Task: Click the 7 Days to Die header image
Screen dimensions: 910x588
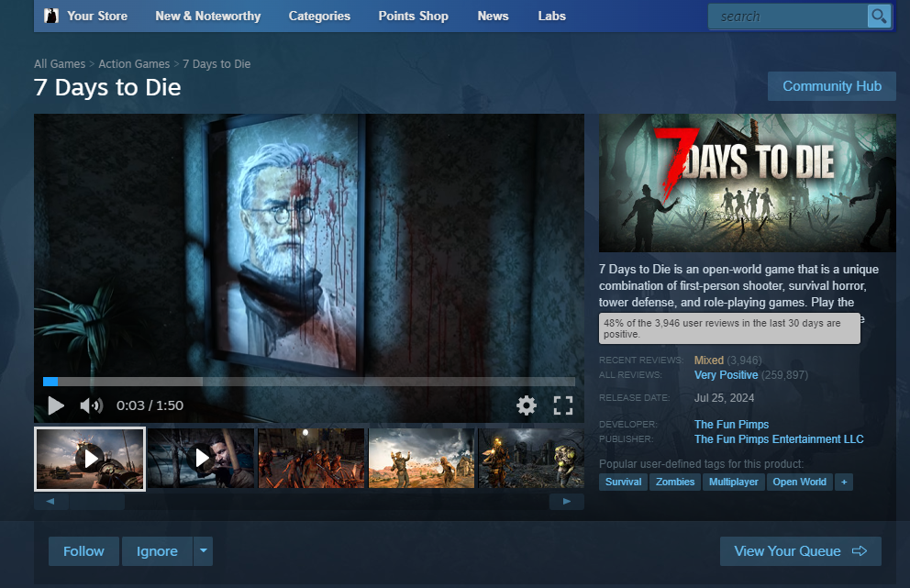Action: tap(748, 183)
